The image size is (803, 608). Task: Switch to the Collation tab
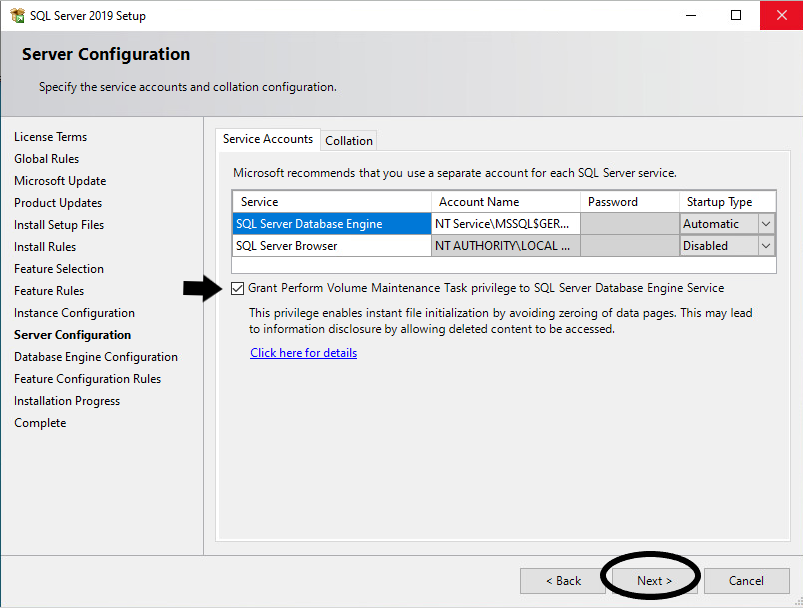click(x=349, y=141)
